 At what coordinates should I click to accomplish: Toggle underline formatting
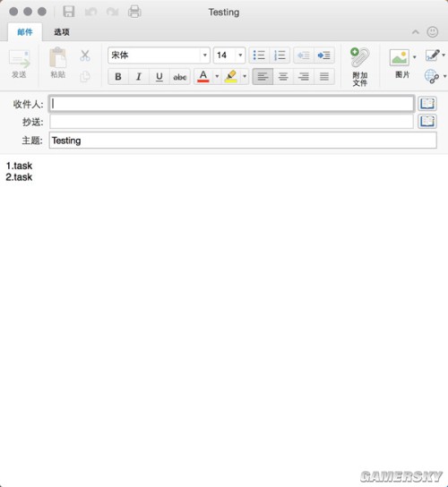pyautogui.click(x=159, y=76)
